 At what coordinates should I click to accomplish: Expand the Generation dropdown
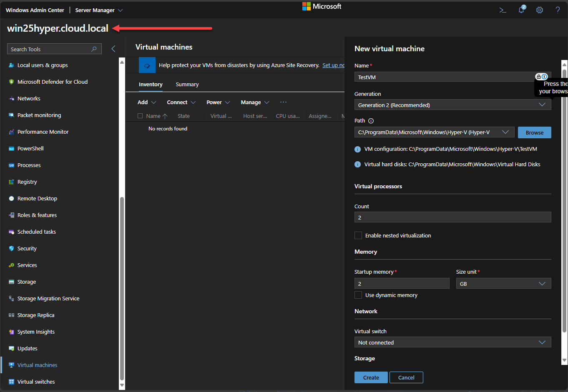(452, 105)
